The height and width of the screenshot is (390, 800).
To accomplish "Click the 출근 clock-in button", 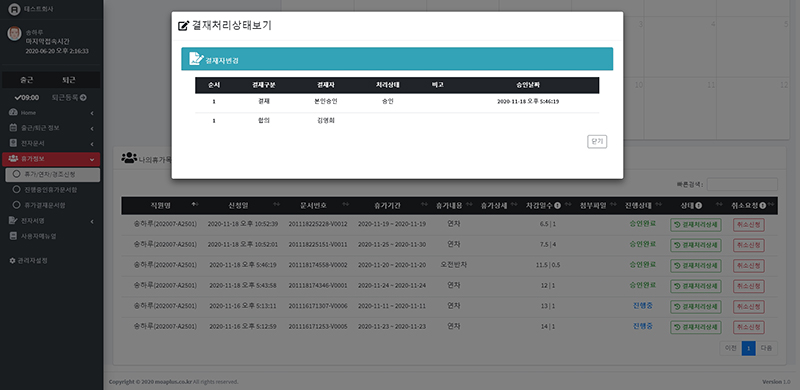I will pos(27,80).
